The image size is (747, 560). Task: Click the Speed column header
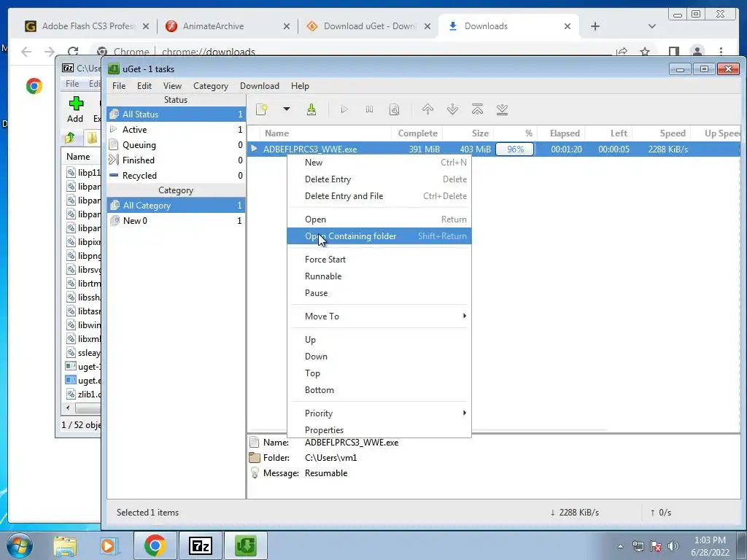[x=661, y=133]
